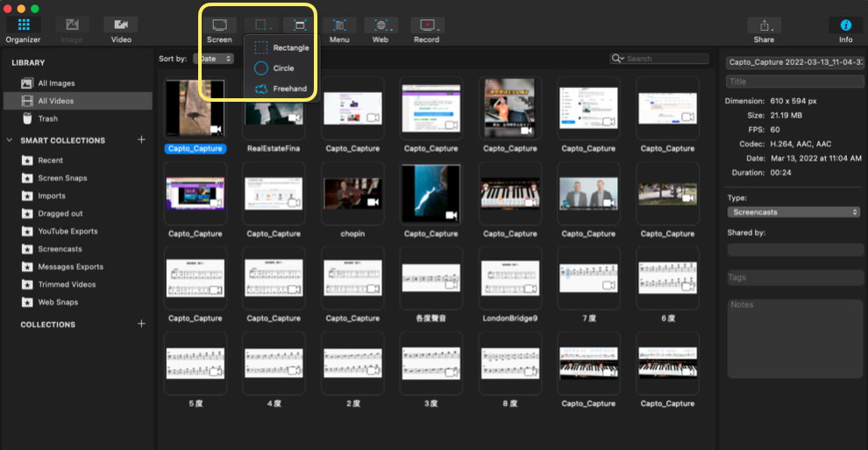Select All Images in Library

(x=56, y=83)
